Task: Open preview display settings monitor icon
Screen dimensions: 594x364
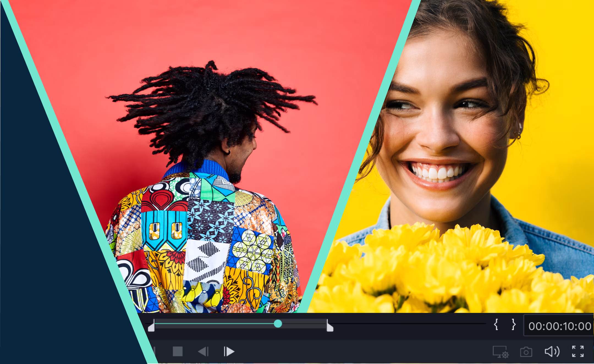Action: coord(500,352)
